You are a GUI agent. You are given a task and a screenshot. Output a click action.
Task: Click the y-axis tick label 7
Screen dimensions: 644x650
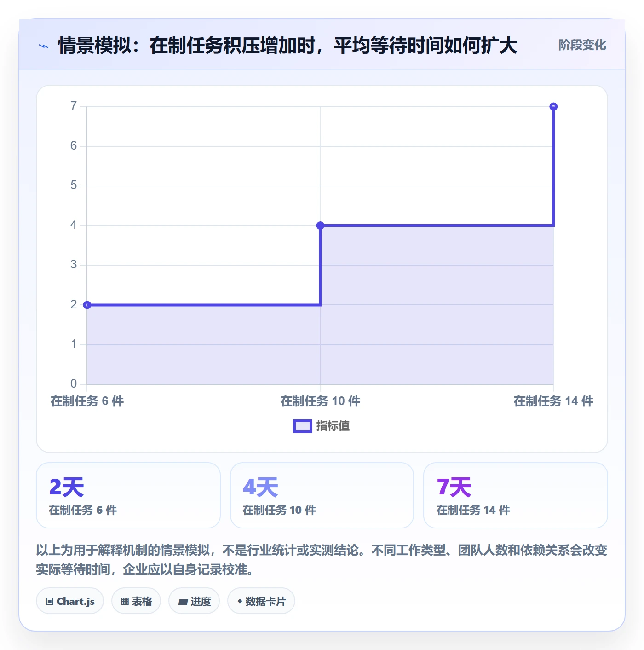tap(74, 106)
